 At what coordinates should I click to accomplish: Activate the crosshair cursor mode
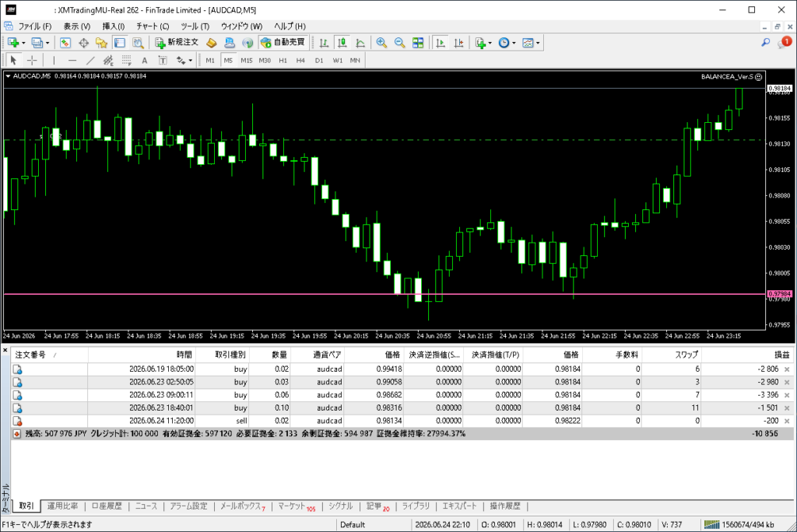[x=32, y=61]
